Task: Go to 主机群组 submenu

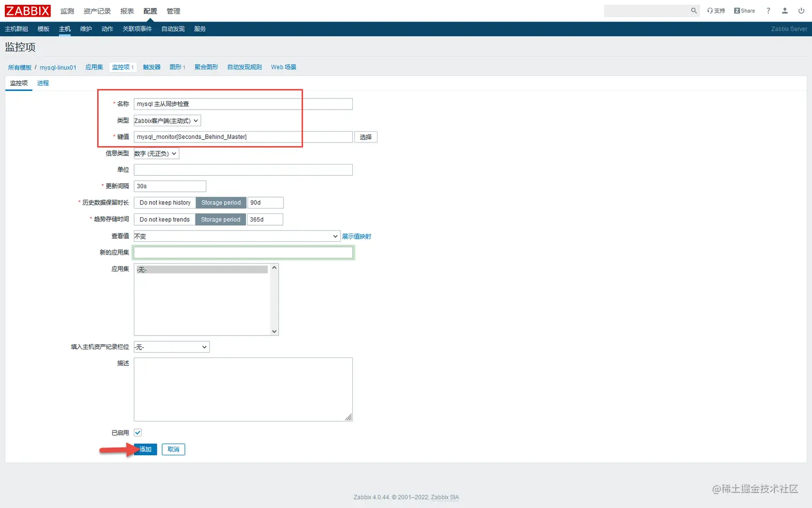Action: click(17, 29)
